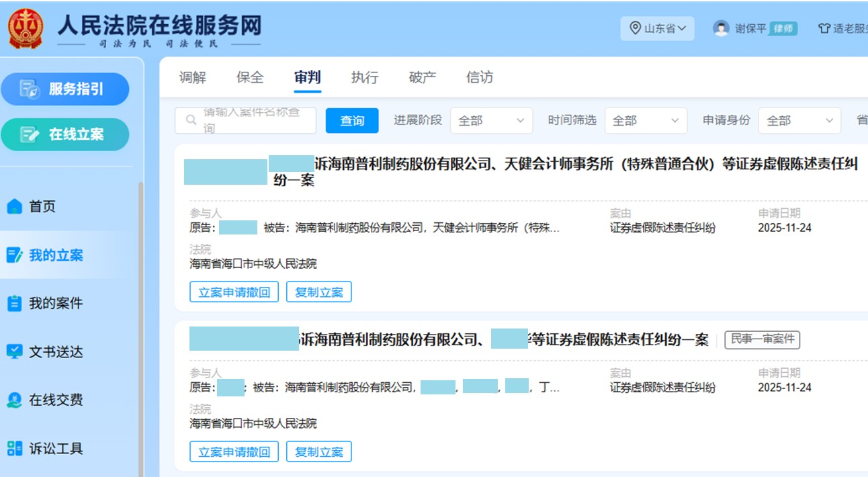Click the 适老服务 shirt icon
This screenshot has width=868, height=477.
pyautogui.click(x=824, y=29)
